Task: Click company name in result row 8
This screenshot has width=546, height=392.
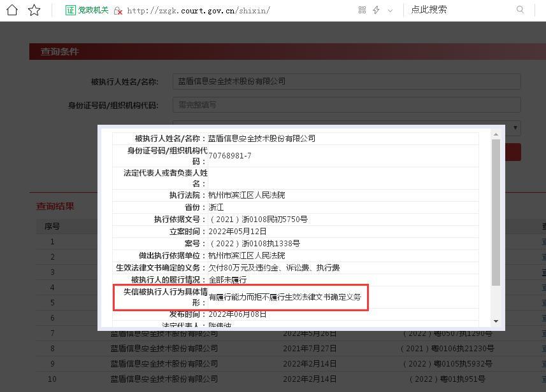Action: [164, 349]
